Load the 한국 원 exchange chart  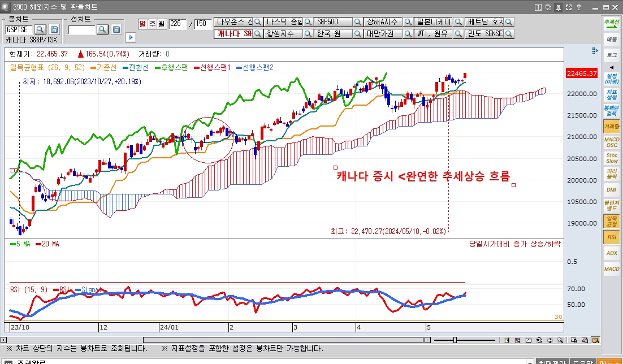pyautogui.click(x=334, y=34)
